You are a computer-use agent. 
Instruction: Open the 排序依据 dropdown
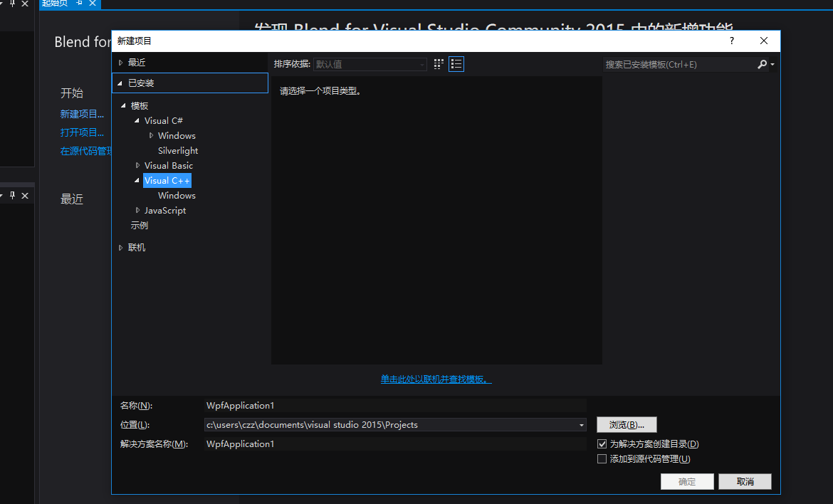[x=370, y=64]
